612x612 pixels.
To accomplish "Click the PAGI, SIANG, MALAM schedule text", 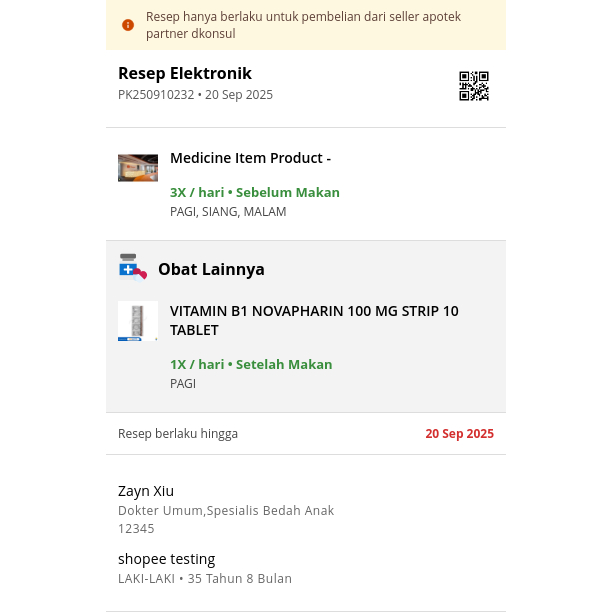I will [228, 212].
